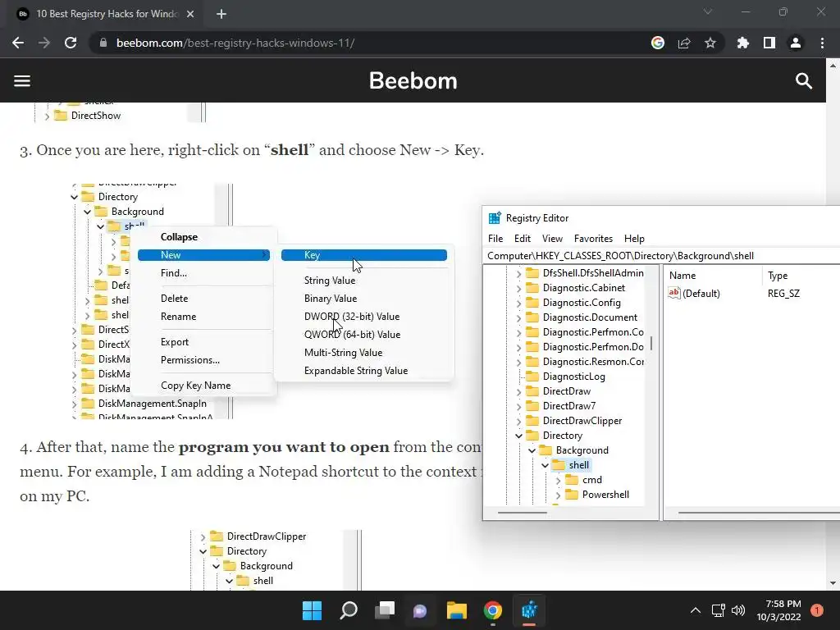Select the cmd key folder
The image size is (840, 630).
click(x=584, y=480)
